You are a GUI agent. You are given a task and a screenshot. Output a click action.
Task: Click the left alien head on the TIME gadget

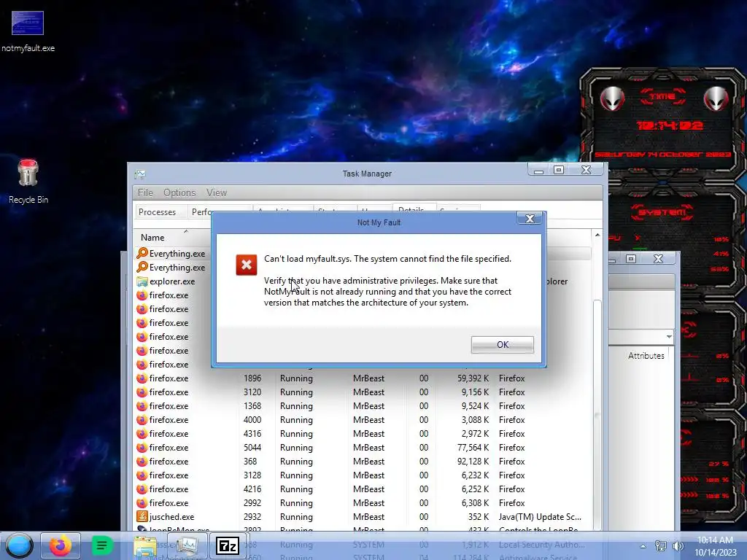pyautogui.click(x=612, y=98)
